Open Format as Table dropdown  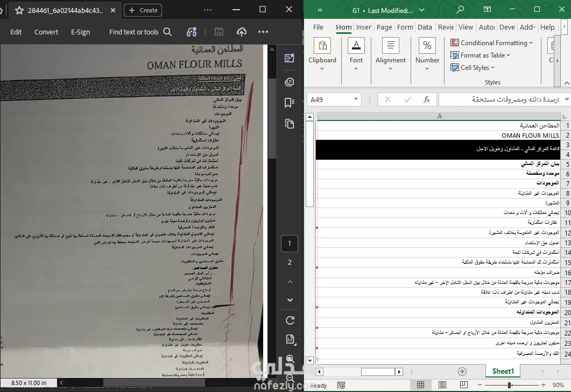point(480,55)
